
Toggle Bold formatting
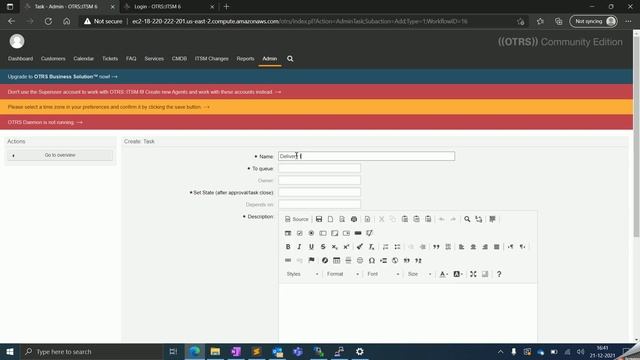click(x=288, y=247)
